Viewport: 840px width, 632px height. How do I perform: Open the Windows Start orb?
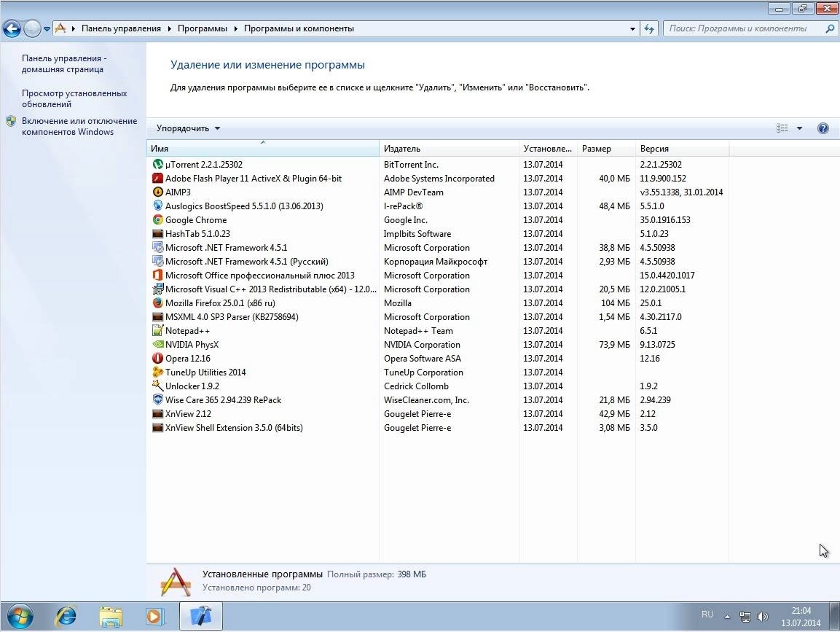click(20, 617)
